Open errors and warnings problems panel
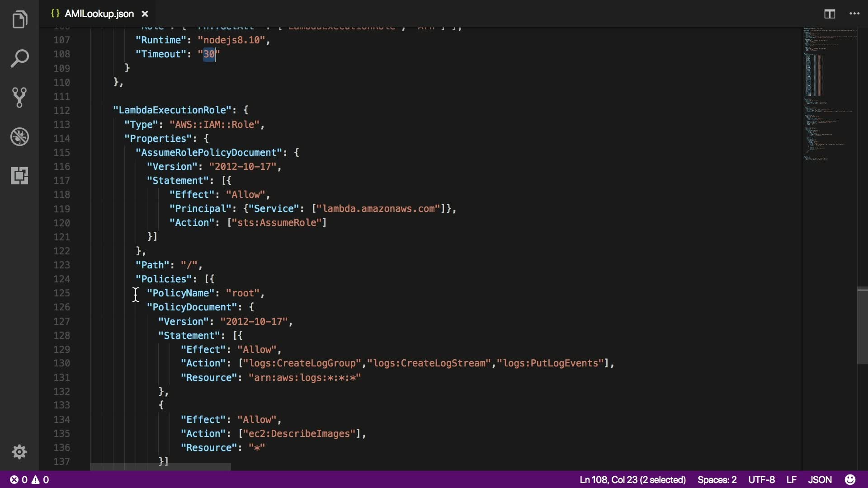The image size is (868, 488). [x=30, y=479]
